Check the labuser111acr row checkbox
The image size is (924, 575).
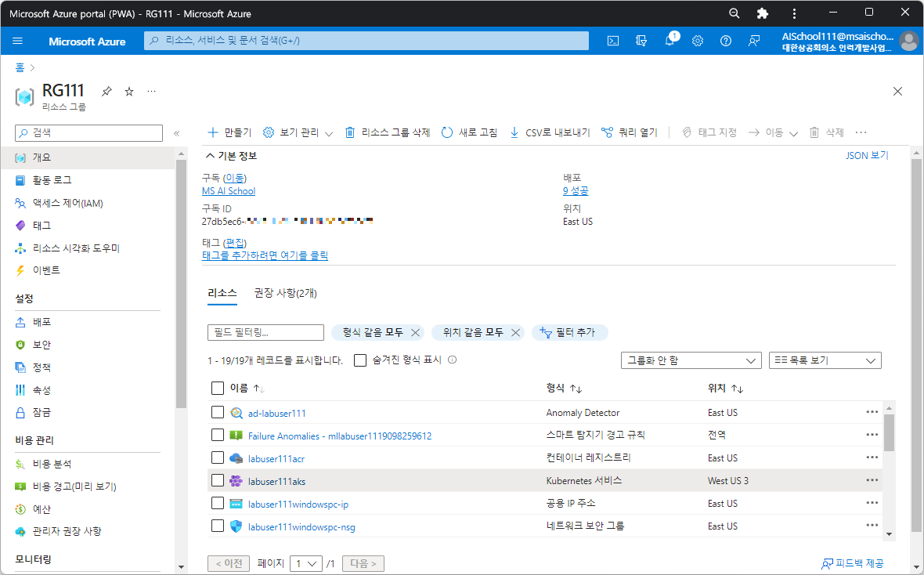(218, 457)
